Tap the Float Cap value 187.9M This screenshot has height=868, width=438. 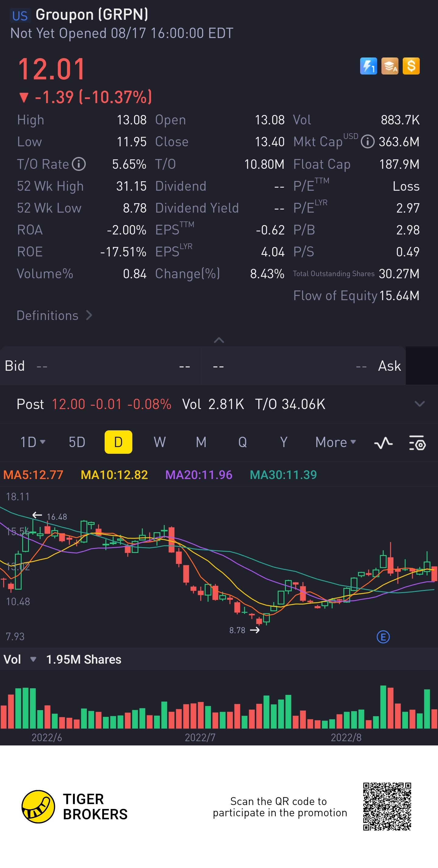coord(400,164)
